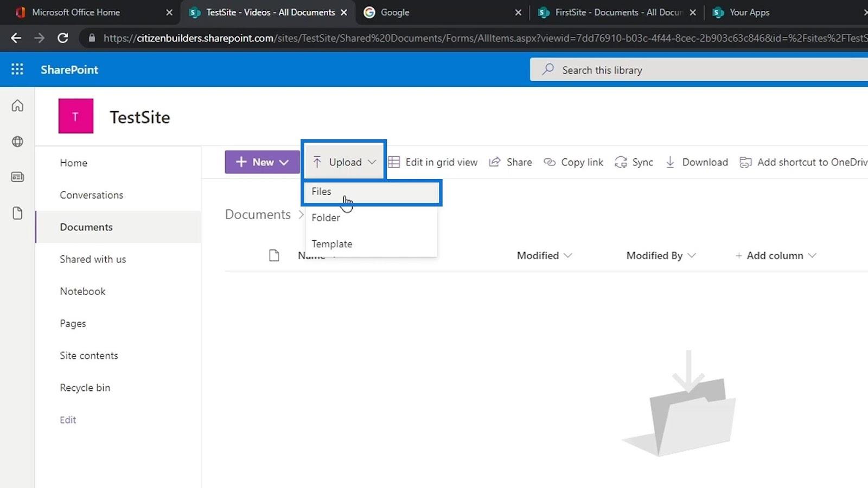Image resolution: width=868 pixels, height=488 pixels.
Task: Open Modified column dropdown
Action: pyautogui.click(x=544, y=255)
